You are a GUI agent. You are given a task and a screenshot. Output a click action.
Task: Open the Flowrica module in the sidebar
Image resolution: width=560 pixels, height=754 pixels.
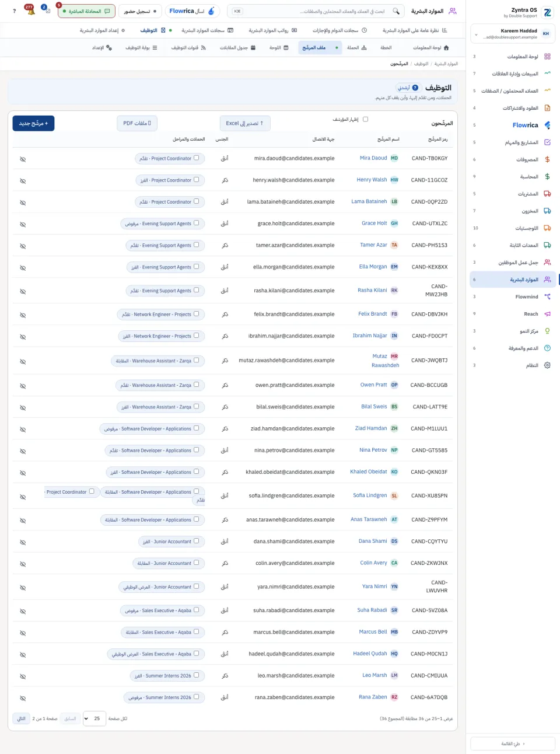click(x=512, y=125)
